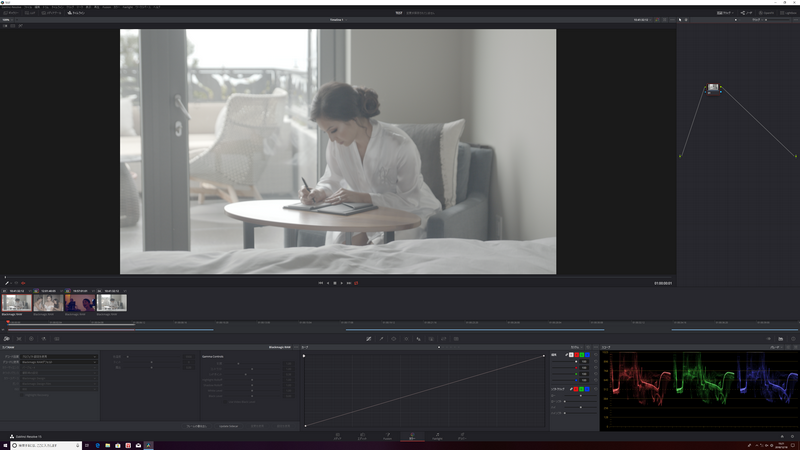The width and height of the screenshot is (800, 450).
Task: Toggle the LUT browser panel
Action: (31, 13)
